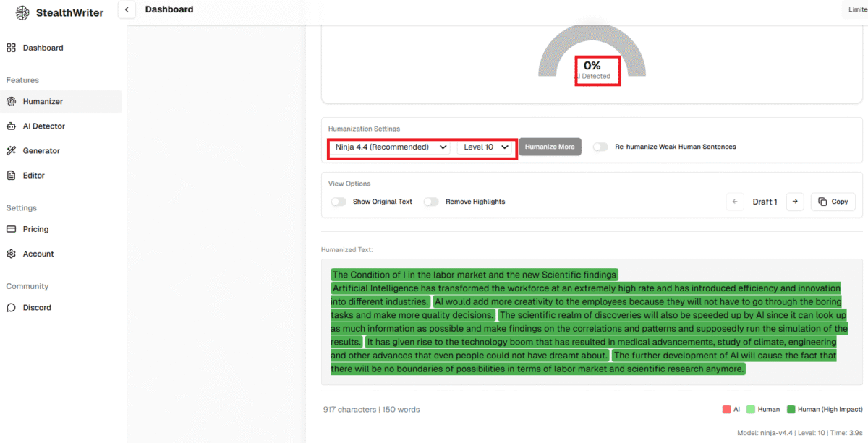Viewport: 868px width, 443px height.
Task: Open the Ninja 4.4 model dropdown
Action: point(390,146)
